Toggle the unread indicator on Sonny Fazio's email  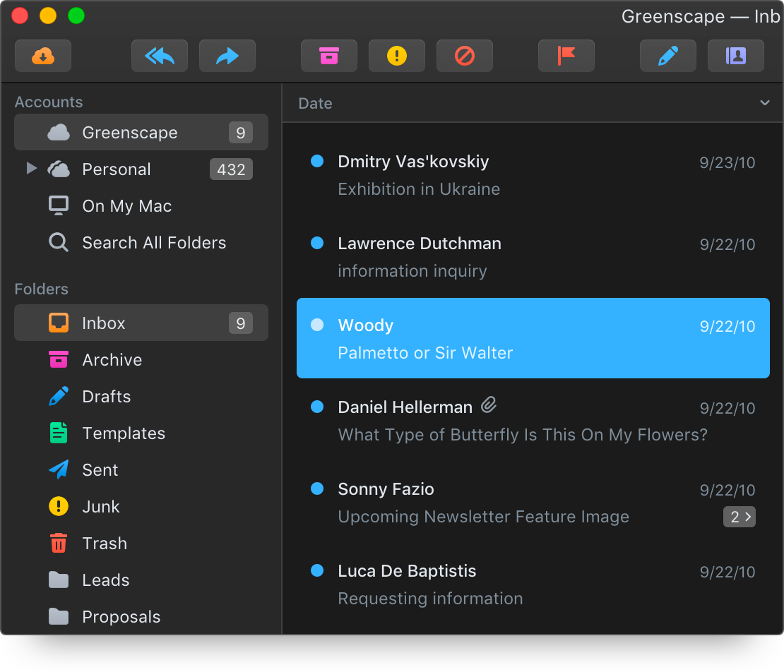[x=316, y=488]
